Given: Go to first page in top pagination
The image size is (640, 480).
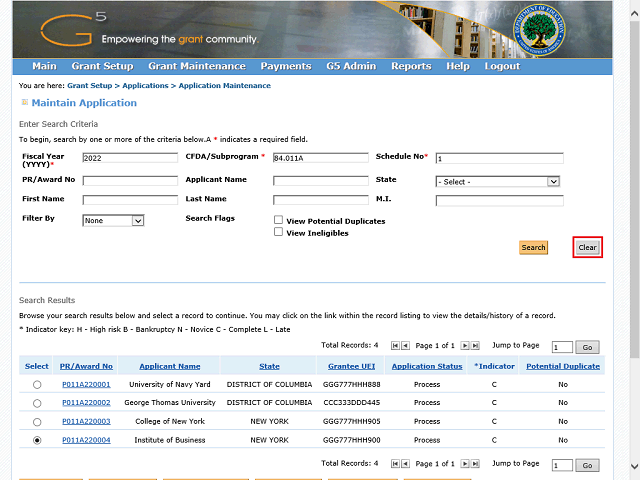Looking at the screenshot, I should [394, 345].
